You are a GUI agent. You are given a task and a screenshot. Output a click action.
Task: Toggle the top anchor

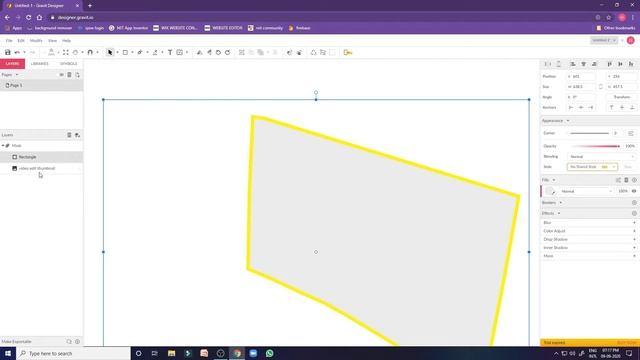coord(611,107)
